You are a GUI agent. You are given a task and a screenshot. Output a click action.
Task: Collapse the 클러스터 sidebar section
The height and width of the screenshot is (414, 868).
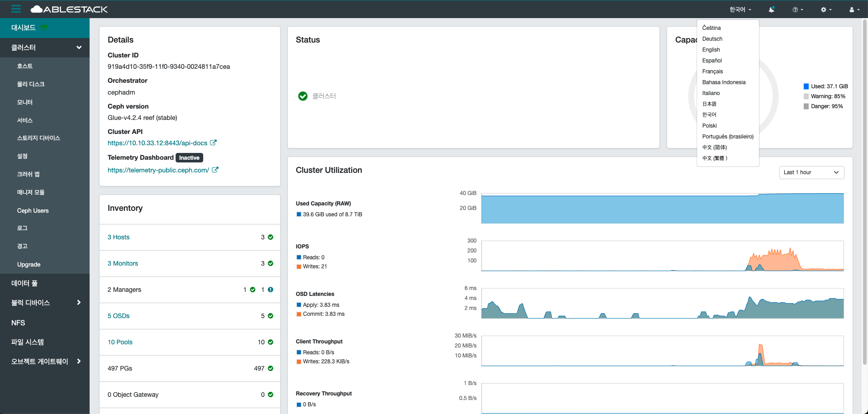tap(79, 48)
